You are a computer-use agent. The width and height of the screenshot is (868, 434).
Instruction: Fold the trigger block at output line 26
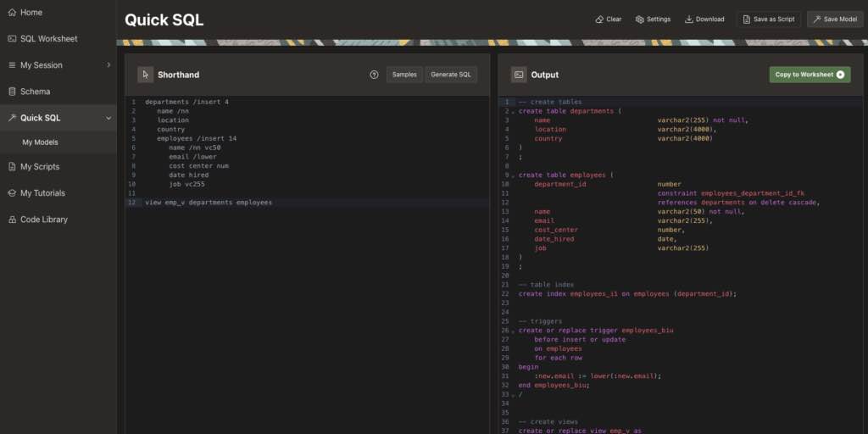[x=513, y=331]
